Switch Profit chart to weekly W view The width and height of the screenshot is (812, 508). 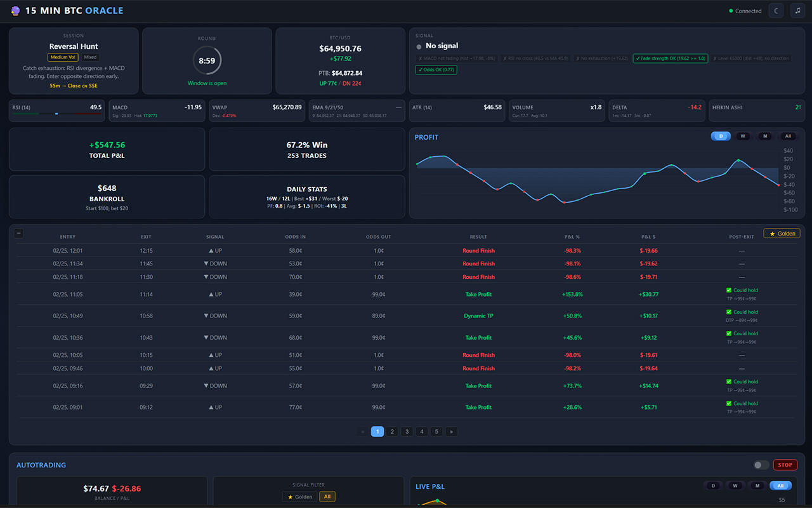pyautogui.click(x=742, y=136)
